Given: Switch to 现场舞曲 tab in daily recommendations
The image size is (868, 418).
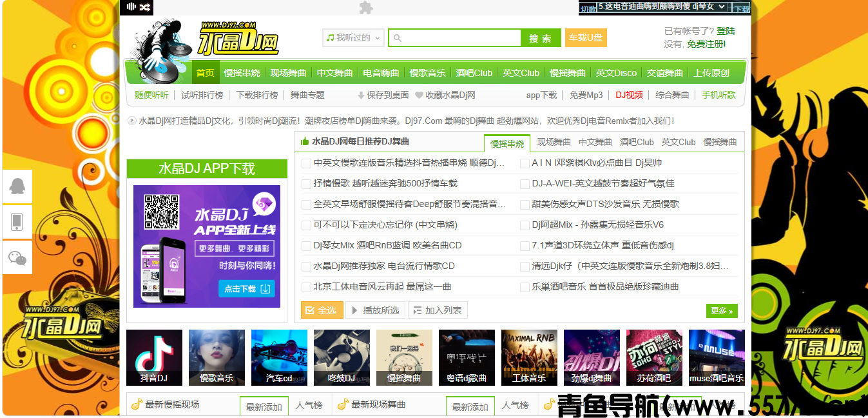Looking at the screenshot, I should (554, 142).
